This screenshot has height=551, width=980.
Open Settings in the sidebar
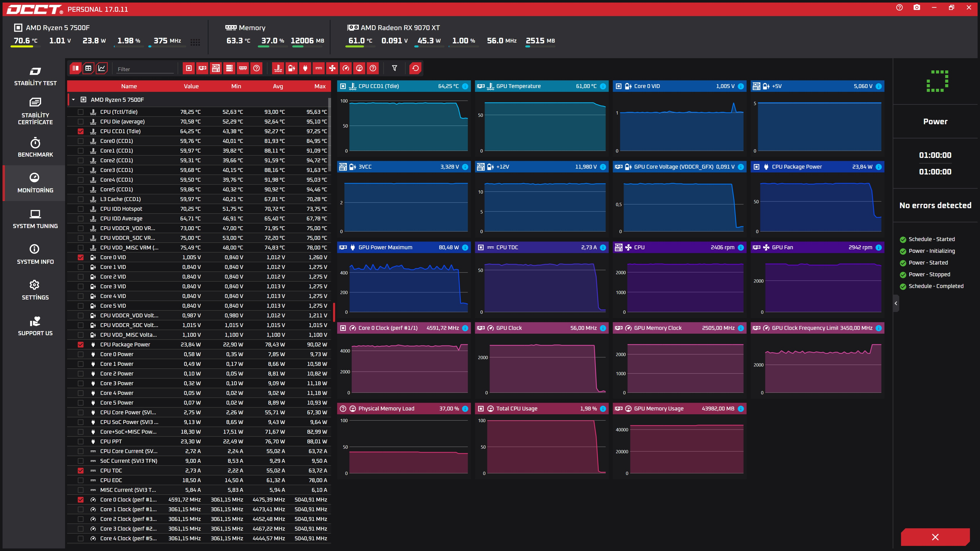(35, 290)
